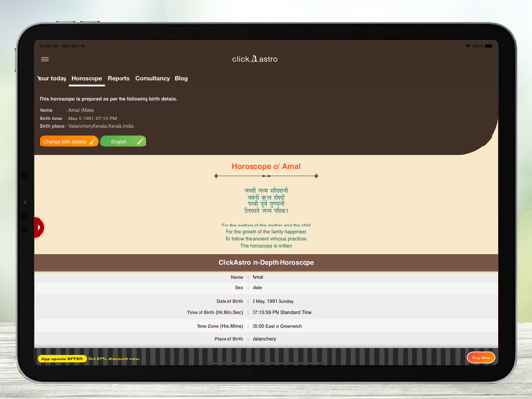Select the 5 May, 1991 Sunday value
The image size is (532, 399).
coord(273,301)
